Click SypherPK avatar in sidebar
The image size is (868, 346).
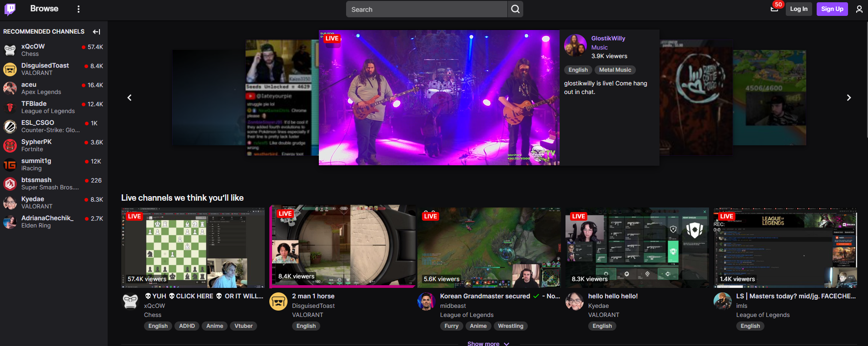pyautogui.click(x=10, y=145)
